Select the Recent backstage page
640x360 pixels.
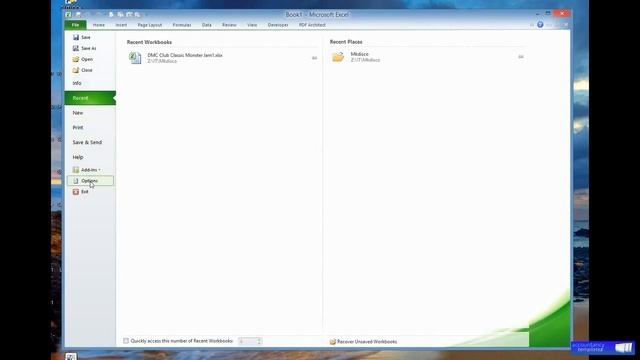pos(90,98)
